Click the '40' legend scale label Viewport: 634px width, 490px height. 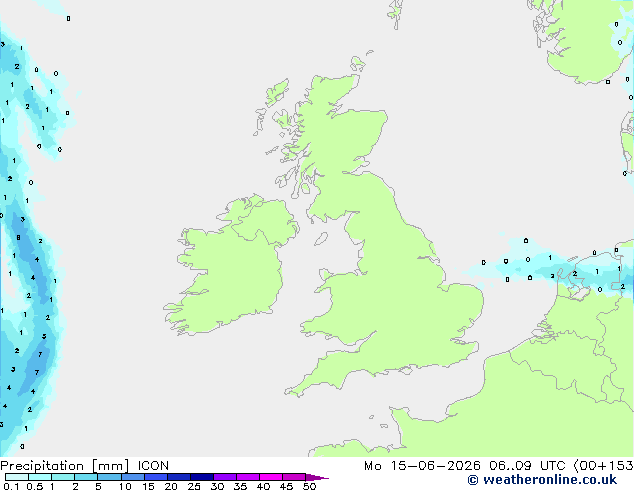[x=263, y=486]
